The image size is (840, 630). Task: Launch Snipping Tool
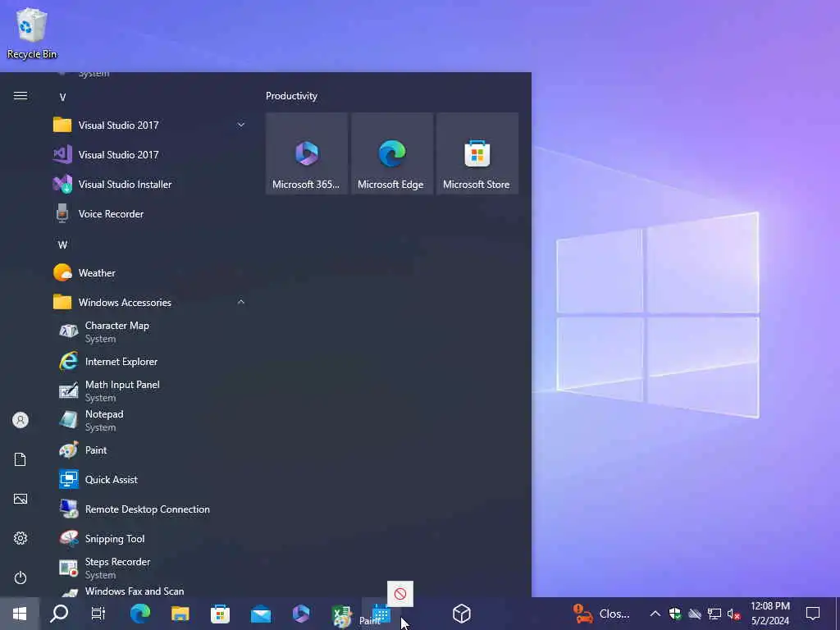[149, 538]
